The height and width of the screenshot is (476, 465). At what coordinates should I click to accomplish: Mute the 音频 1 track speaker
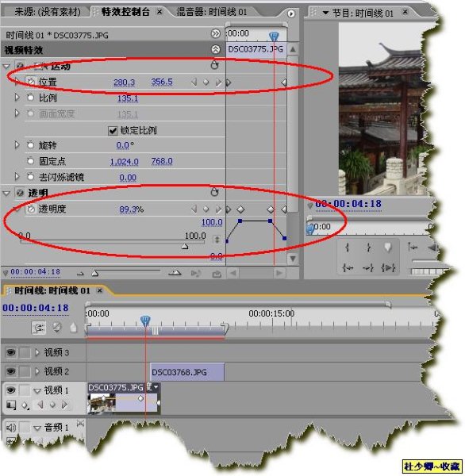(x=11, y=428)
